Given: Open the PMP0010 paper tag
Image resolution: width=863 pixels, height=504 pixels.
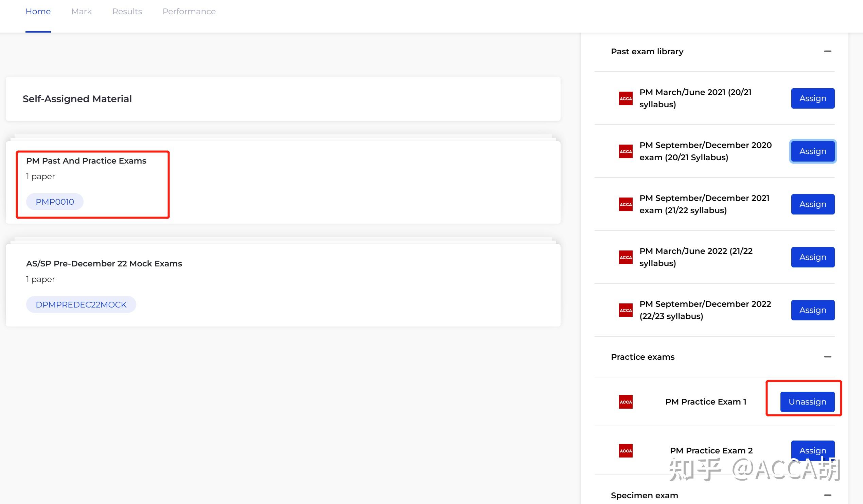Looking at the screenshot, I should [x=55, y=202].
